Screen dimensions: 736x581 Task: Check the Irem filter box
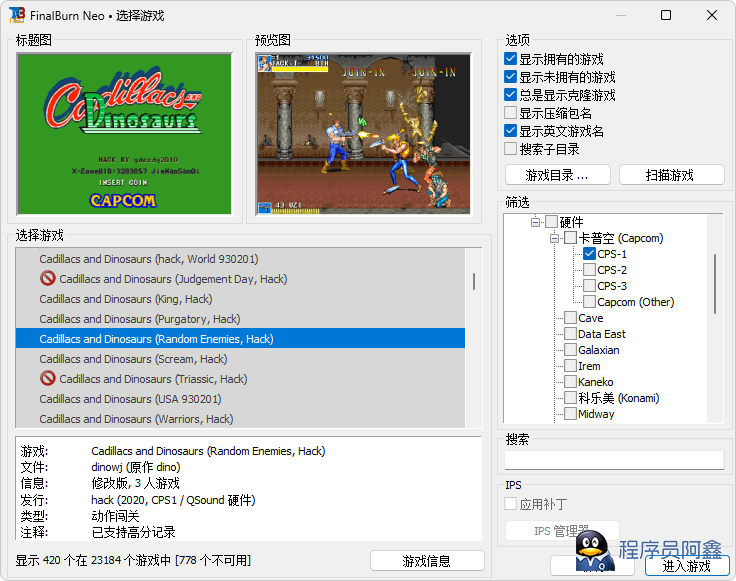pyautogui.click(x=570, y=366)
